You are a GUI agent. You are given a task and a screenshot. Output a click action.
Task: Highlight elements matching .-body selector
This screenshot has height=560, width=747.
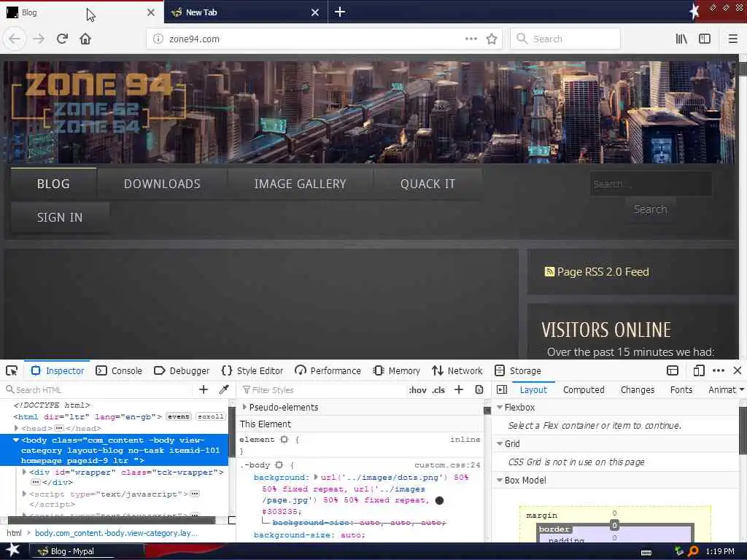[279, 464]
